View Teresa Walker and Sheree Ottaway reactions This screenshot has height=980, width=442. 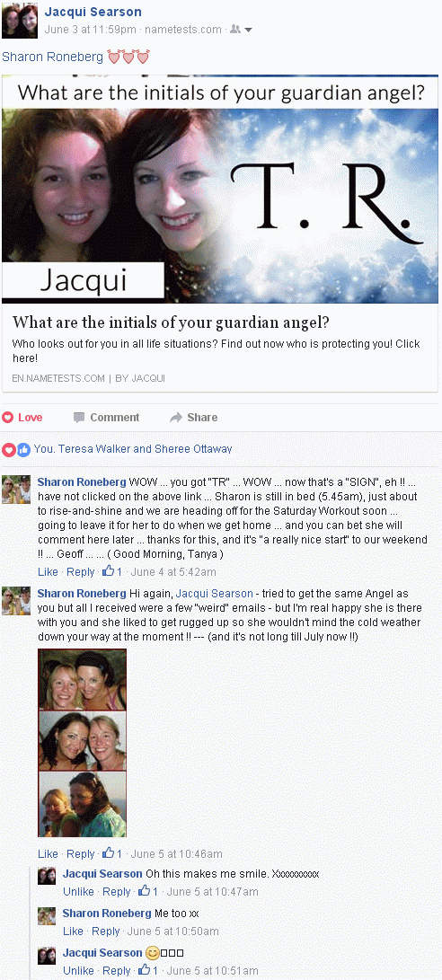(x=133, y=449)
